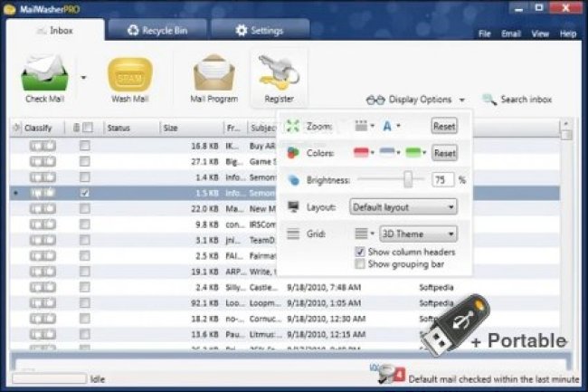
Task: Click the mail status icon in status bar
Action: pyautogui.click(x=392, y=374)
